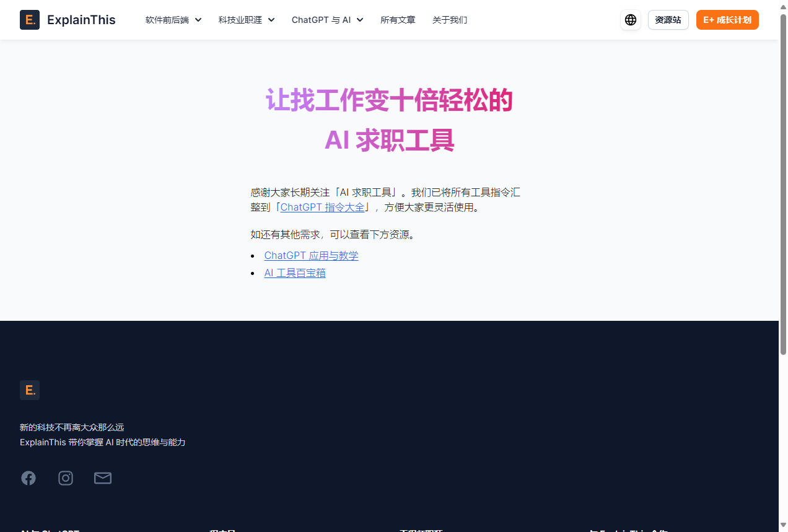Click the ExplainThis logo icon in header
The height and width of the screenshot is (532, 788).
(x=30, y=20)
